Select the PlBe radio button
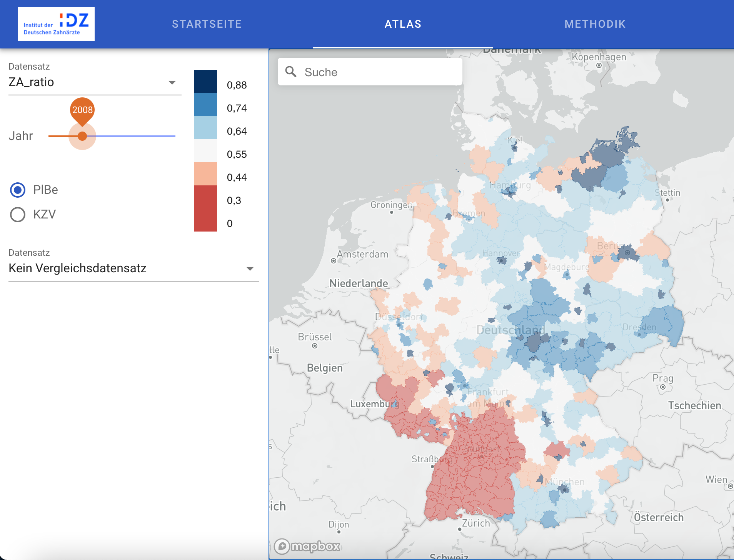Image resolution: width=734 pixels, height=560 pixels. [x=18, y=190]
